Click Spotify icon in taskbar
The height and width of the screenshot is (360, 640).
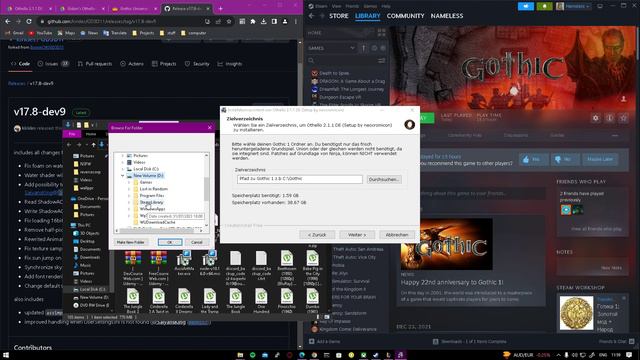(x=252, y=355)
